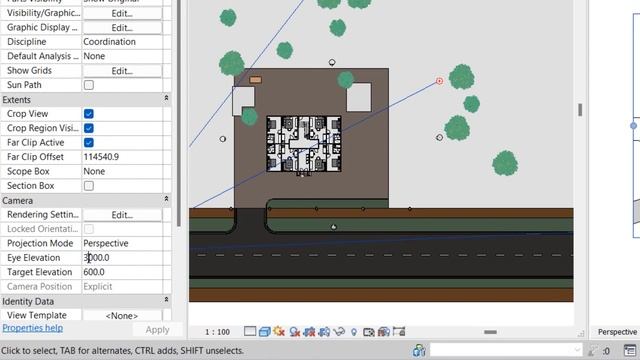Select the north elevation marker above the site

332,62
